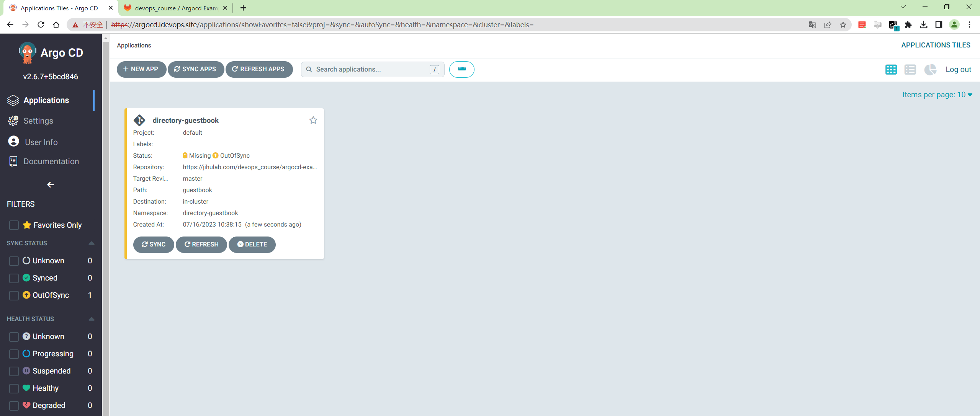Click SYNC on directory-guestbook tile
980x416 pixels.
[154, 245]
